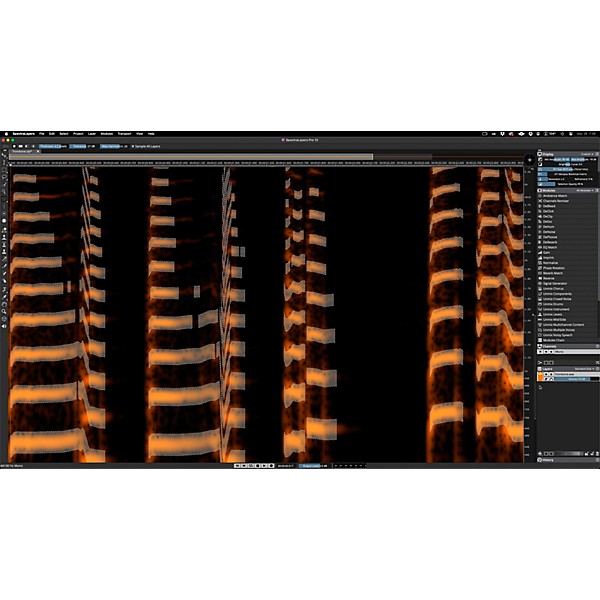The height and width of the screenshot is (600, 600).
Task: Adjust the Max Harmonics slider
Action: [114, 146]
